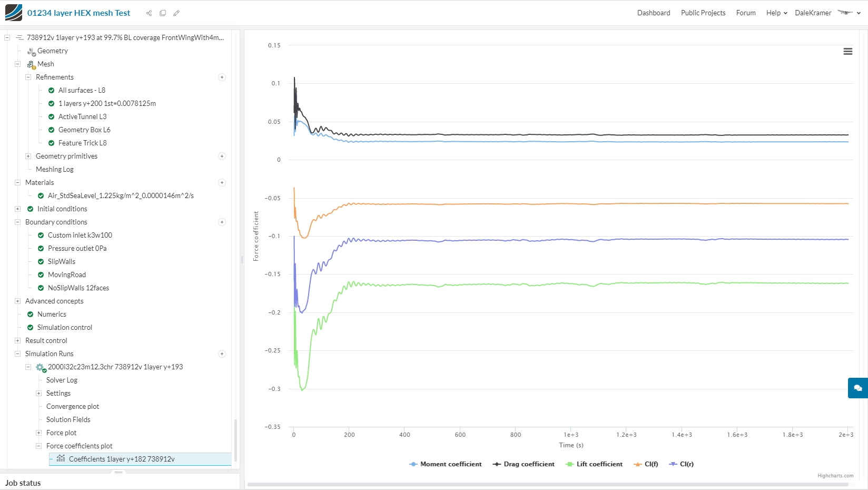Image resolution: width=868 pixels, height=490 pixels.
Task: Collapse the Refinements node
Action: (x=28, y=77)
